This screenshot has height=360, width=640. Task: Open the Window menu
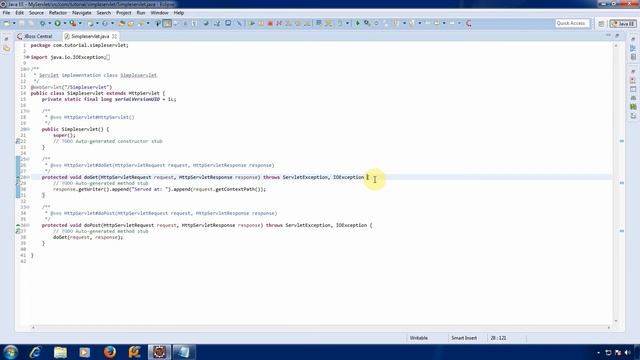[159, 13]
